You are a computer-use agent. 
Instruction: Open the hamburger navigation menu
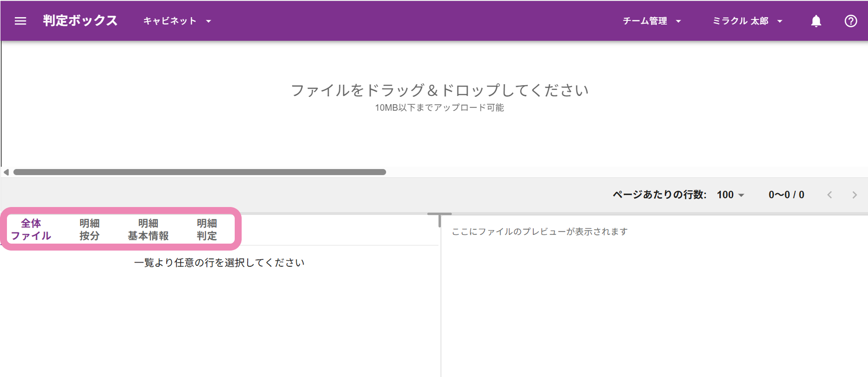20,21
